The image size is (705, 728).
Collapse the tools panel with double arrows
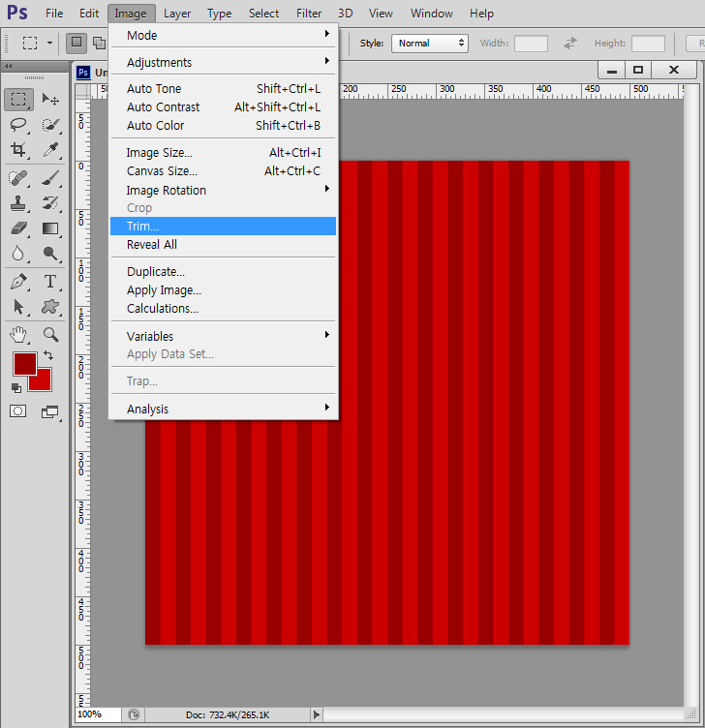8,67
